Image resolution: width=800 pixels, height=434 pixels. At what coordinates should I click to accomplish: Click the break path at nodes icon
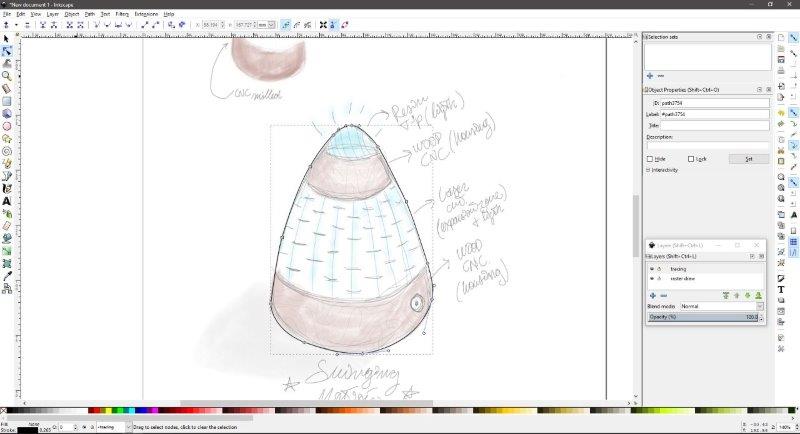point(54,24)
